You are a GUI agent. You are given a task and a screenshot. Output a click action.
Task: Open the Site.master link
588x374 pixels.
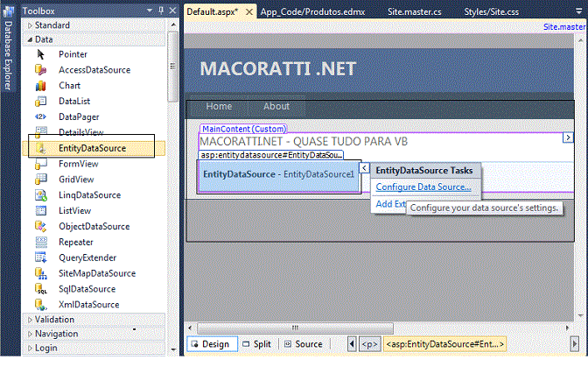point(564,27)
